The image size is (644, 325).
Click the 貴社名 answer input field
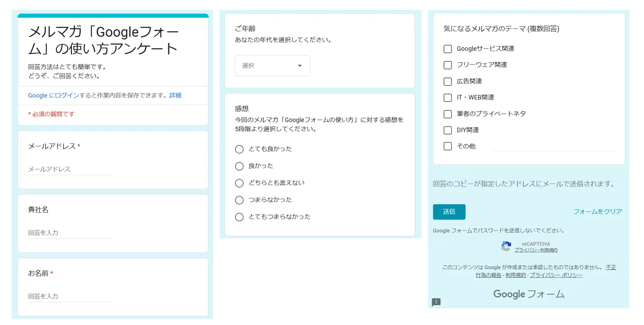[70, 233]
